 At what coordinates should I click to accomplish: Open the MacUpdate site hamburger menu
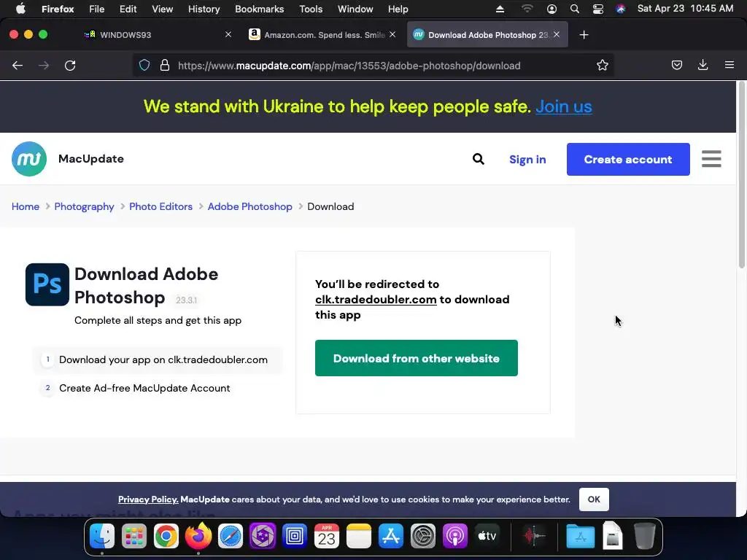pyautogui.click(x=711, y=159)
